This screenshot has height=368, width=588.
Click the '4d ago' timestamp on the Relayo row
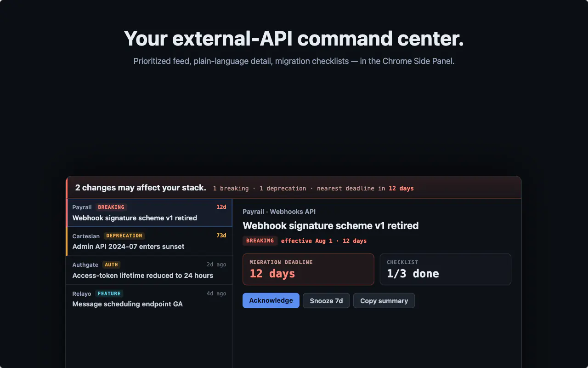(x=216, y=293)
